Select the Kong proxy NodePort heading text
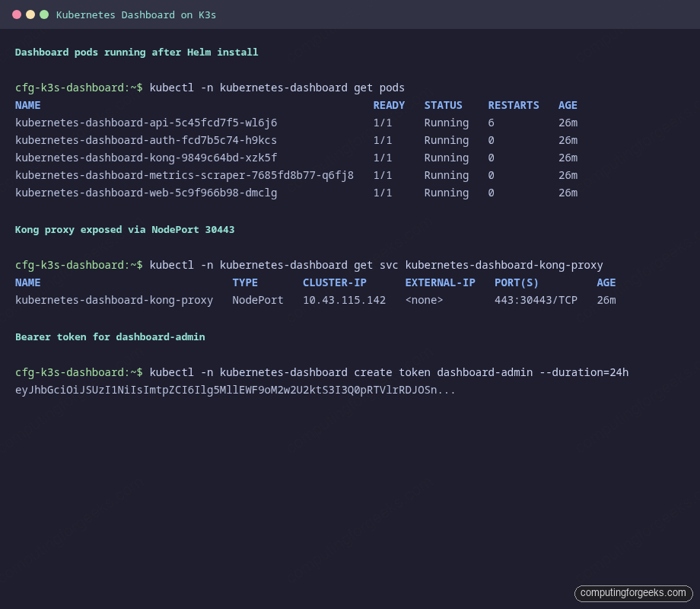700x609 pixels. [126, 229]
